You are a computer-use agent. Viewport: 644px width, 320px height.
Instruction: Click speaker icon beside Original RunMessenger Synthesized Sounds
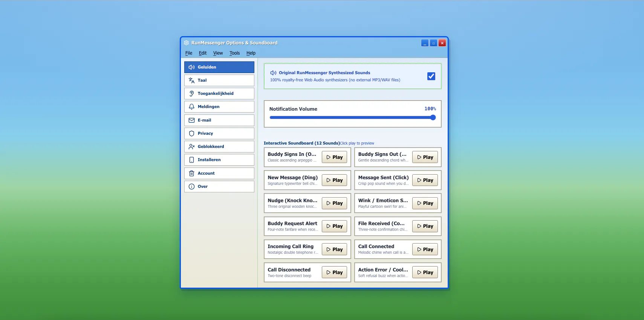(x=273, y=73)
